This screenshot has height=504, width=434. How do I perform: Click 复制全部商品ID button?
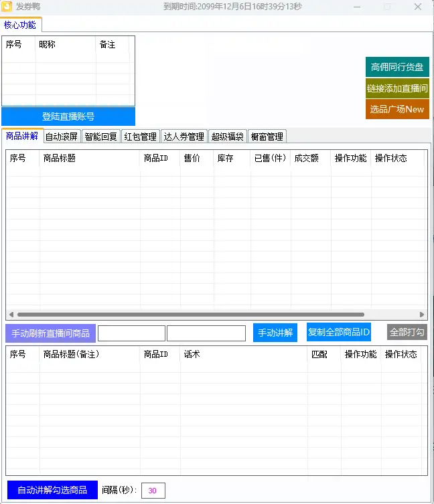point(339,332)
